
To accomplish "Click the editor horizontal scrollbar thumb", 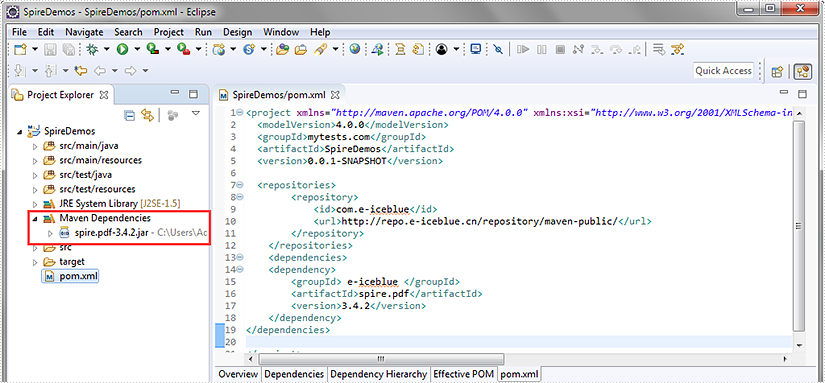I will point(380,359).
